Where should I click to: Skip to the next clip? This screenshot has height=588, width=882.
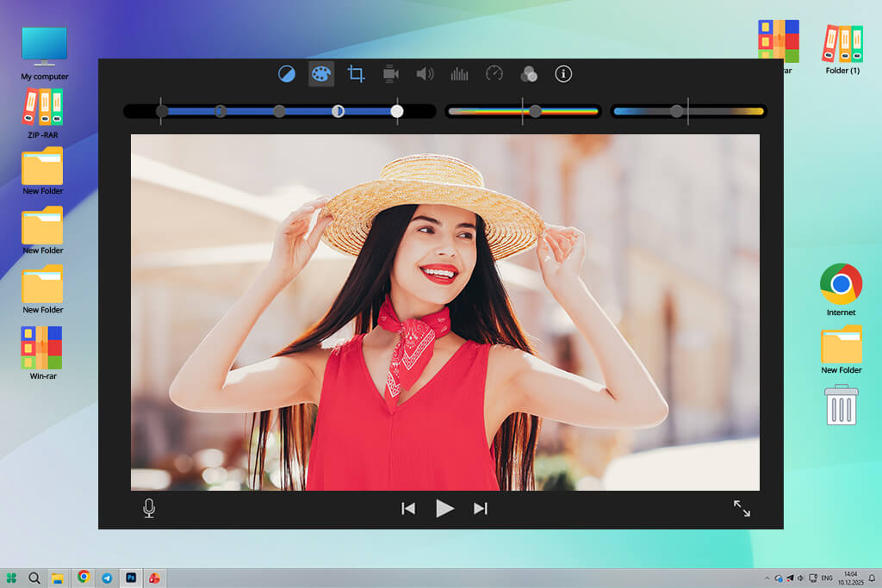tap(481, 508)
